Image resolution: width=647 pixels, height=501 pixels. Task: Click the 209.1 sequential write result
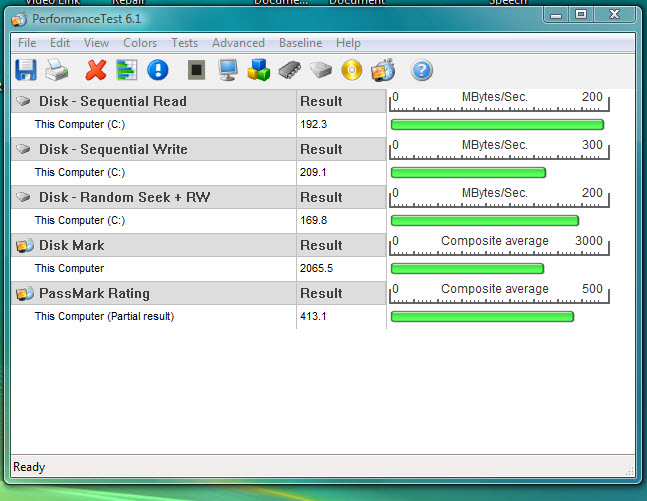313,172
